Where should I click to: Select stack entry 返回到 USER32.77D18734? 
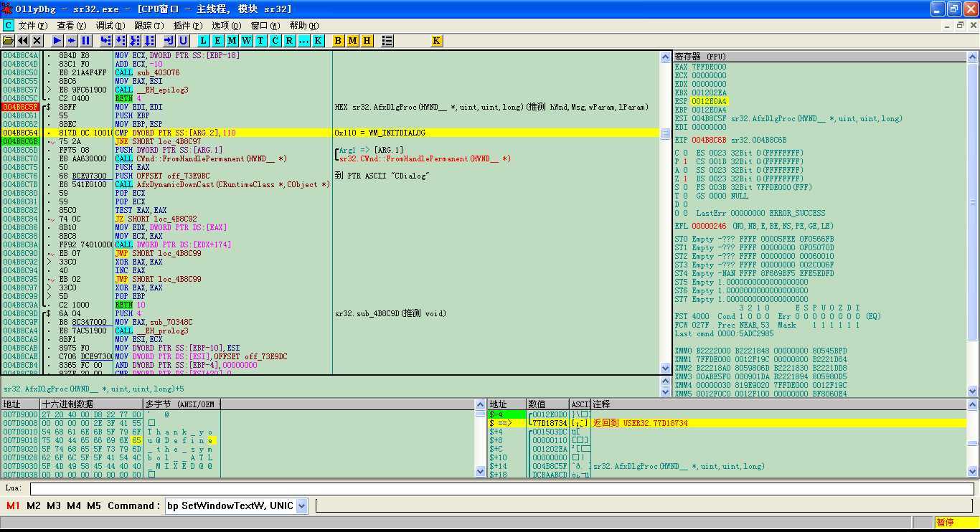[640, 423]
